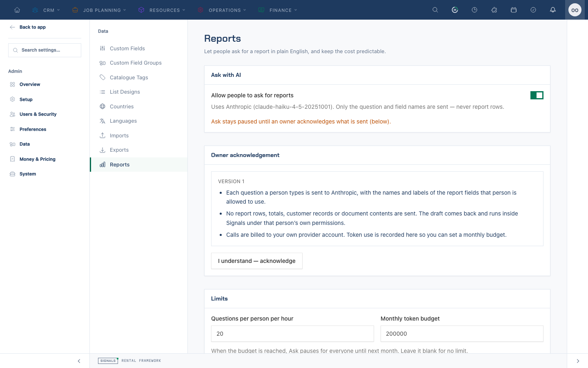
Task: Go to Admin System section
Action: point(45,174)
